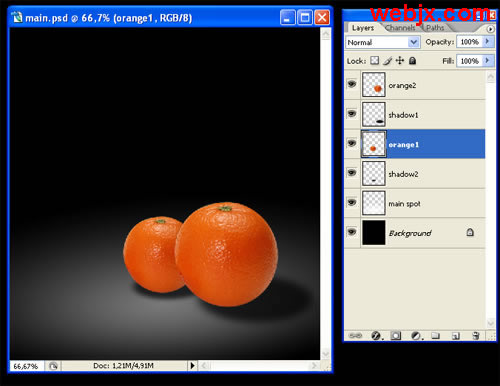This screenshot has height=386, width=500.
Task: Click canvas vertical scrollbar down arrow
Action: (x=326, y=354)
